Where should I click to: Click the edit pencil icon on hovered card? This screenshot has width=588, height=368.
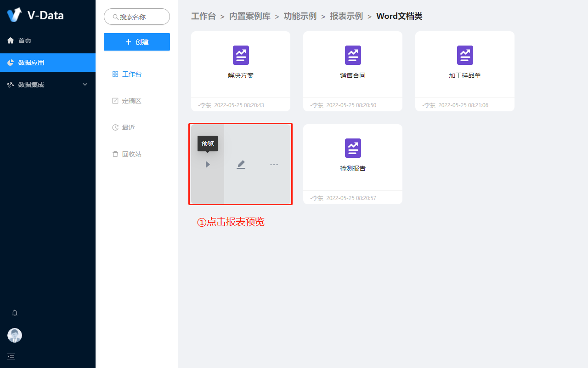[241, 164]
